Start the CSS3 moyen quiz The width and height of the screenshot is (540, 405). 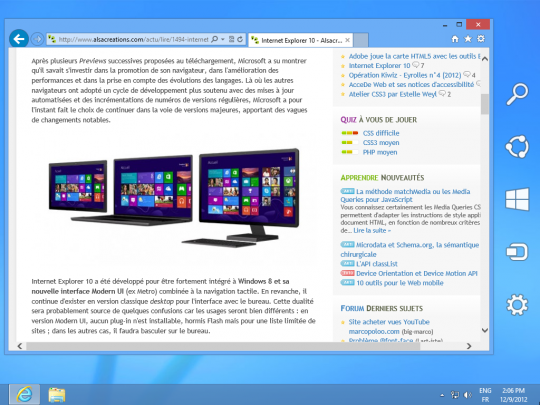coord(381,143)
